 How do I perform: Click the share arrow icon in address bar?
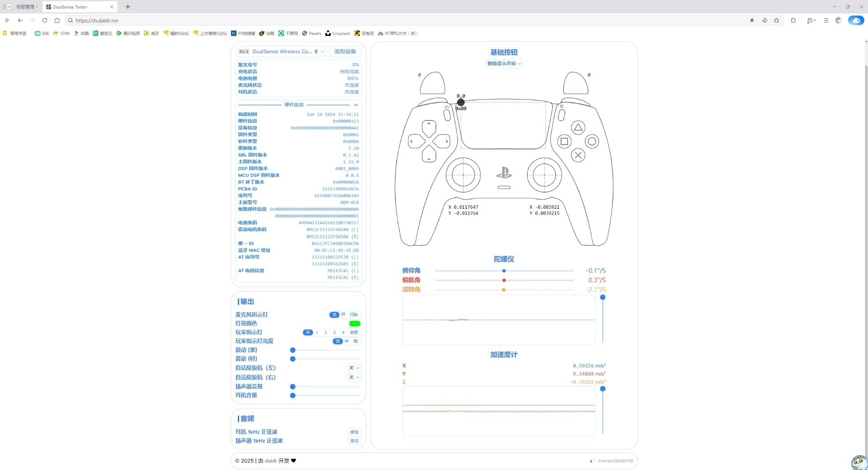764,20
